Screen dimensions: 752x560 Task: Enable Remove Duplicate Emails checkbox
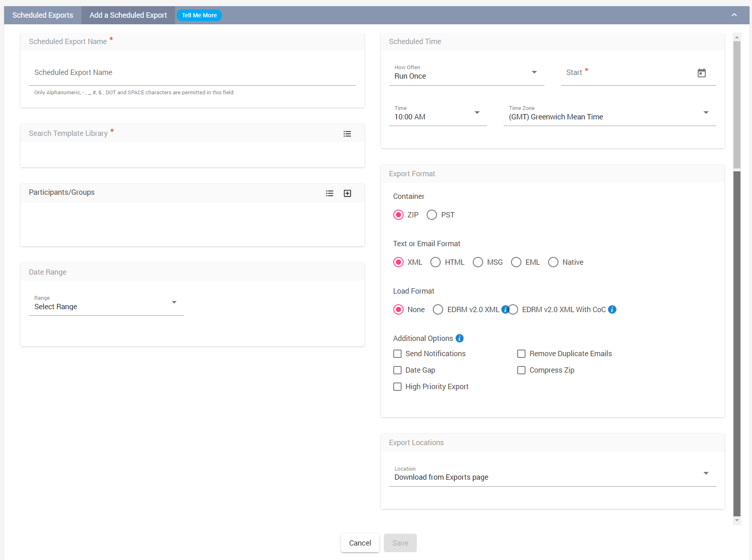pos(521,354)
